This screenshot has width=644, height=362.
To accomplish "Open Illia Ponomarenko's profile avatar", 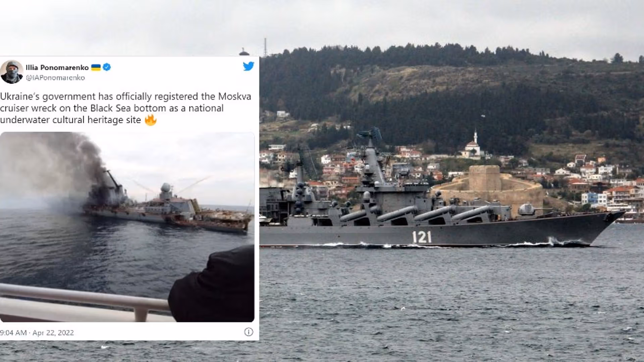I will 11,72.
